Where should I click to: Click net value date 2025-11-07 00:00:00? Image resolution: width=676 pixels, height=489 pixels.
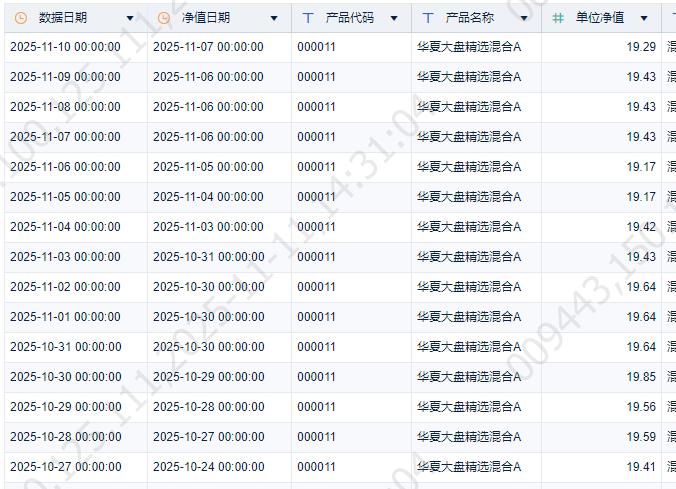pyautogui.click(x=208, y=47)
